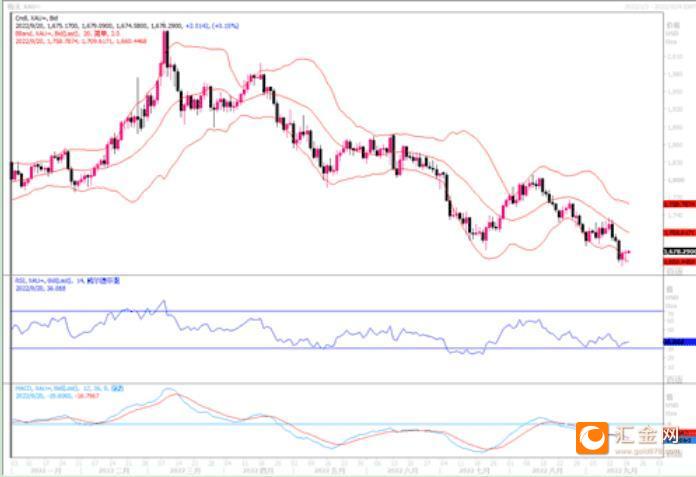Click the chart title text at top left
696x477 pixels.
coord(23,6)
